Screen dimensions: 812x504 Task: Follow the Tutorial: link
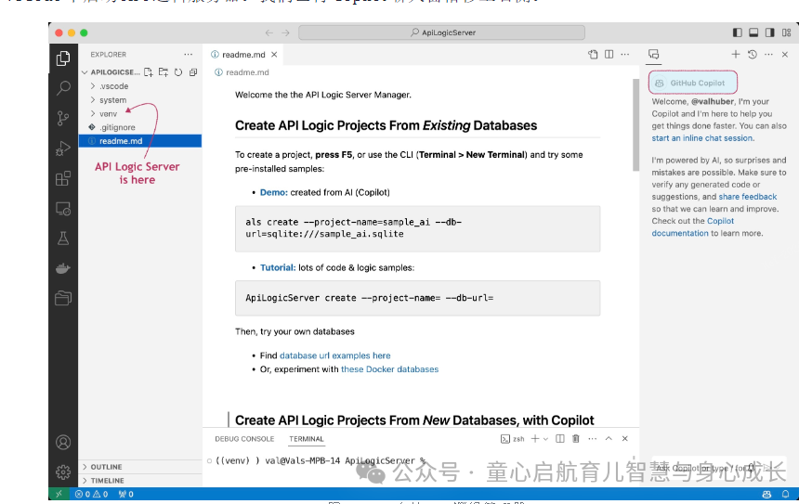(x=278, y=267)
